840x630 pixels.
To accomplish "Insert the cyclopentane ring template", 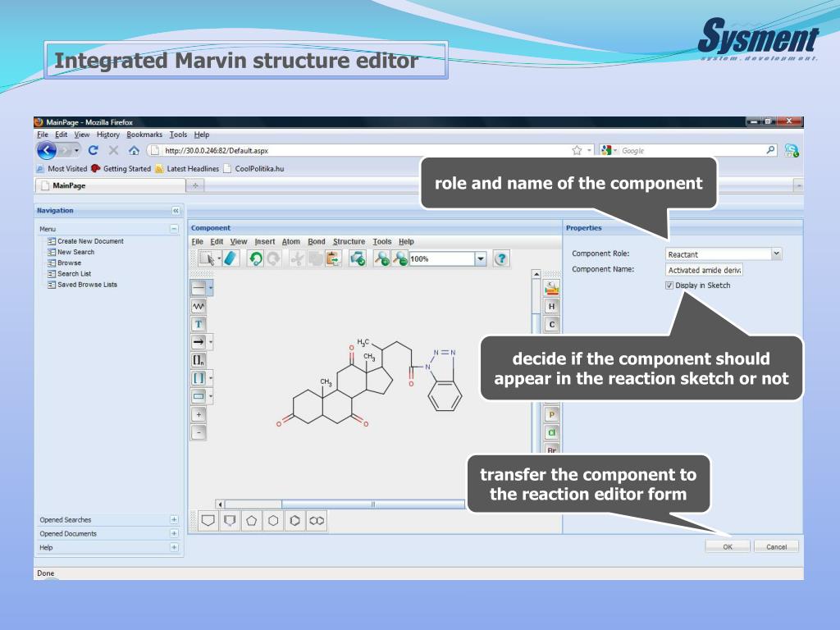I will tap(252, 521).
